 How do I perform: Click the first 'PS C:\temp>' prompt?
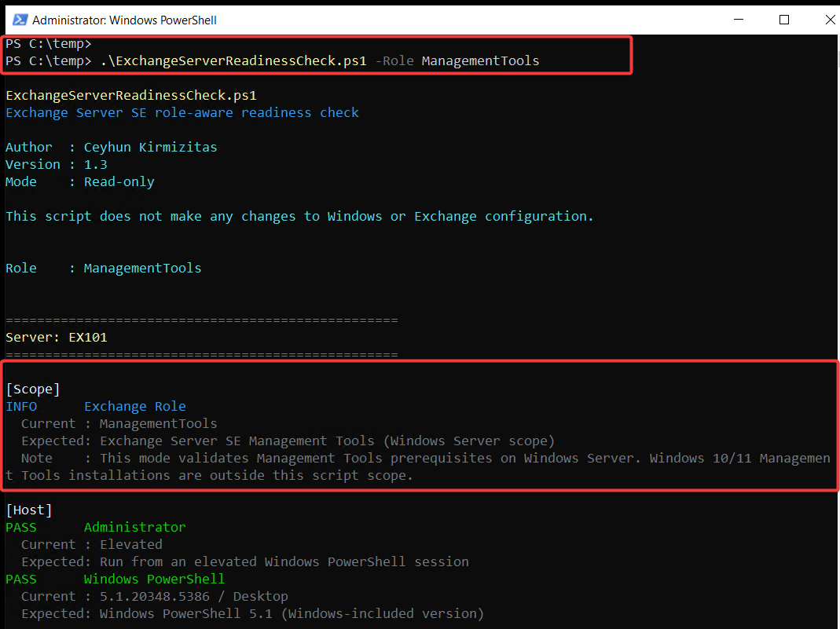(49, 44)
